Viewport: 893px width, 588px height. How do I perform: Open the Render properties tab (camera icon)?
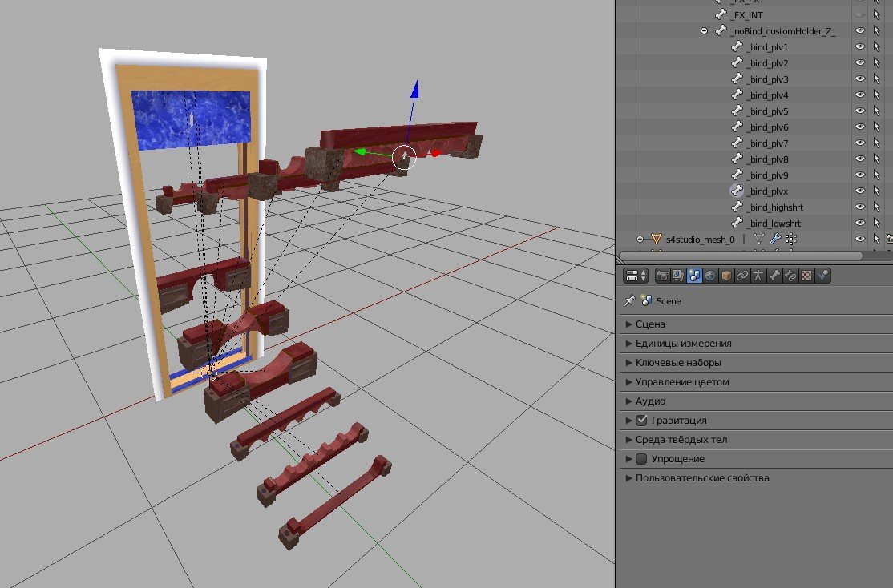662,276
